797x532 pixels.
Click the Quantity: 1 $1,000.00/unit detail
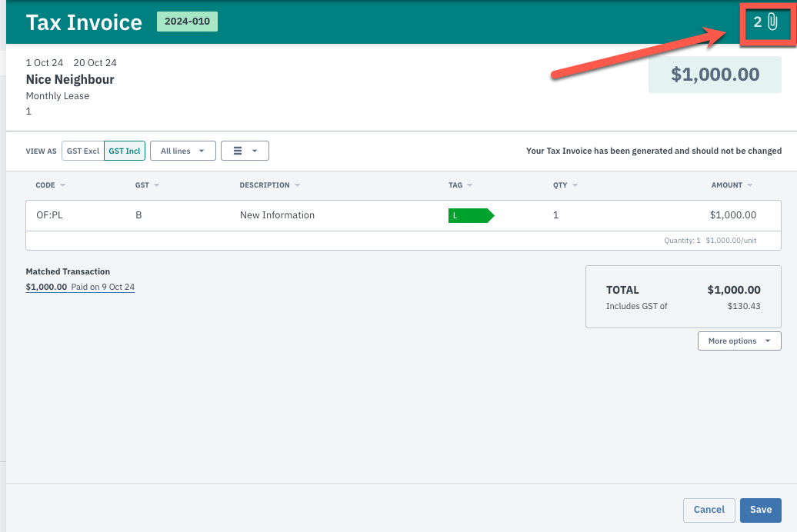coord(709,241)
